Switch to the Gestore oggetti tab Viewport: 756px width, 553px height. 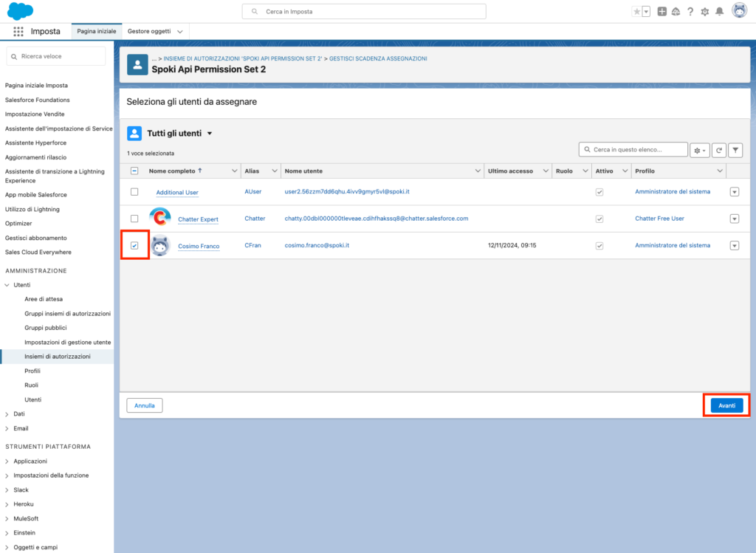coord(149,32)
